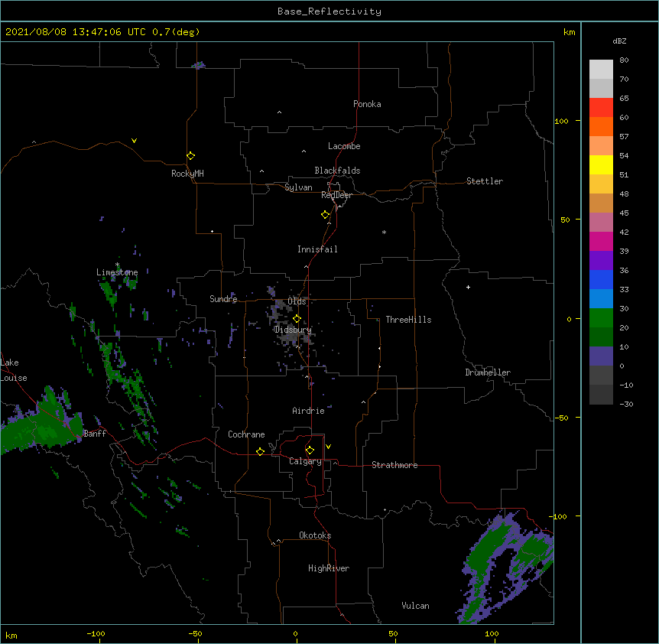Click the -100 tick on the bottom axis
Screen dimensions: 659x644
[96, 633]
